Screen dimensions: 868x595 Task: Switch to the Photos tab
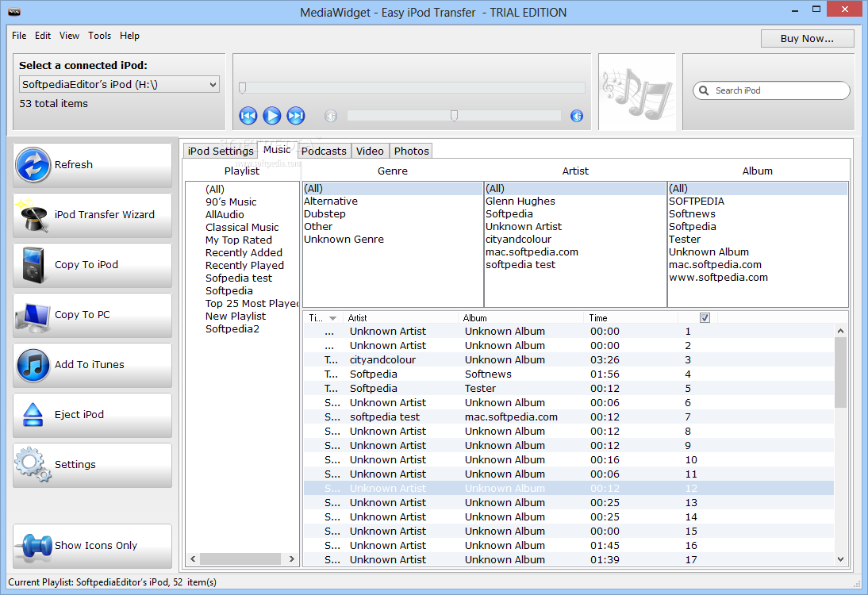(411, 151)
